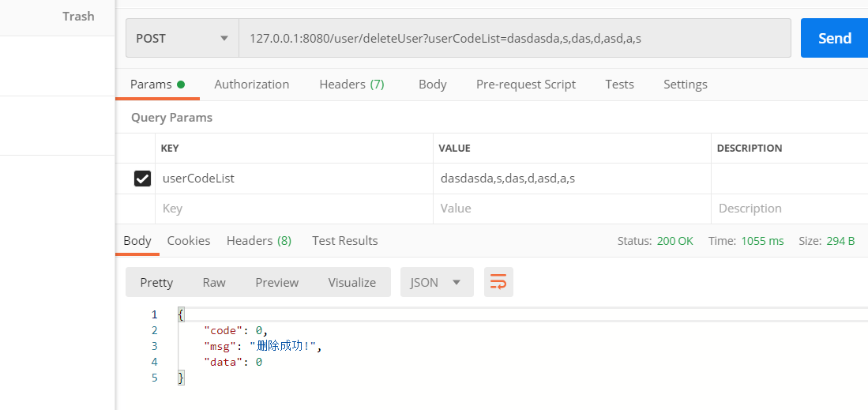Click the 294 B response size
868x410 pixels.
pos(840,241)
